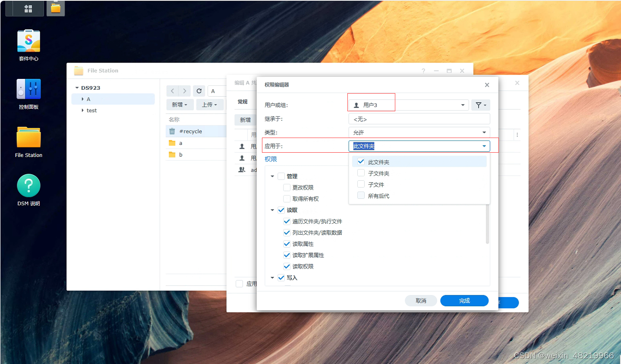Viewport: 621px width, 364px height.
Task: Select the DS923 root tree item
Action: pos(91,88)
